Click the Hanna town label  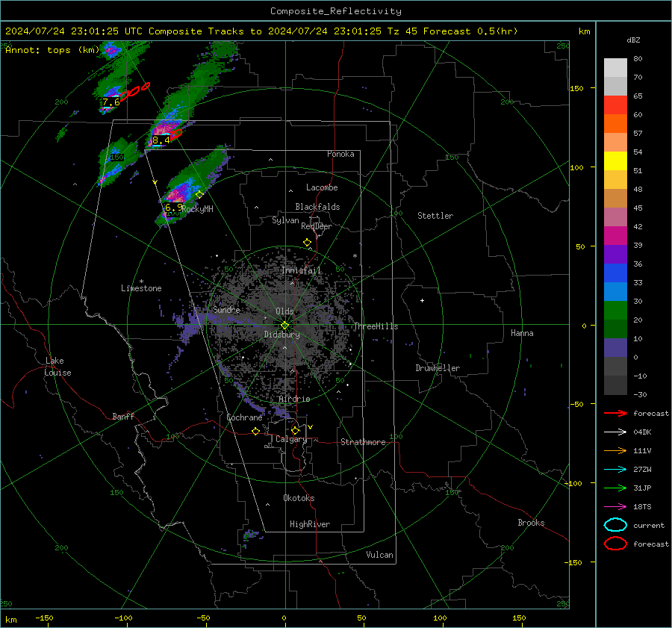pyautogui.click(x=522, y=333)
